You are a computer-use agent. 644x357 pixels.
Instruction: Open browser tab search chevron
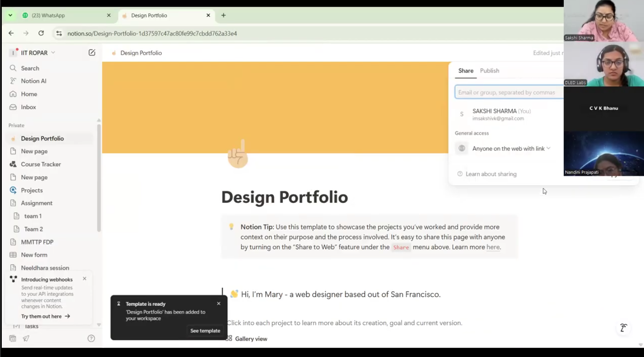point(10,15)
